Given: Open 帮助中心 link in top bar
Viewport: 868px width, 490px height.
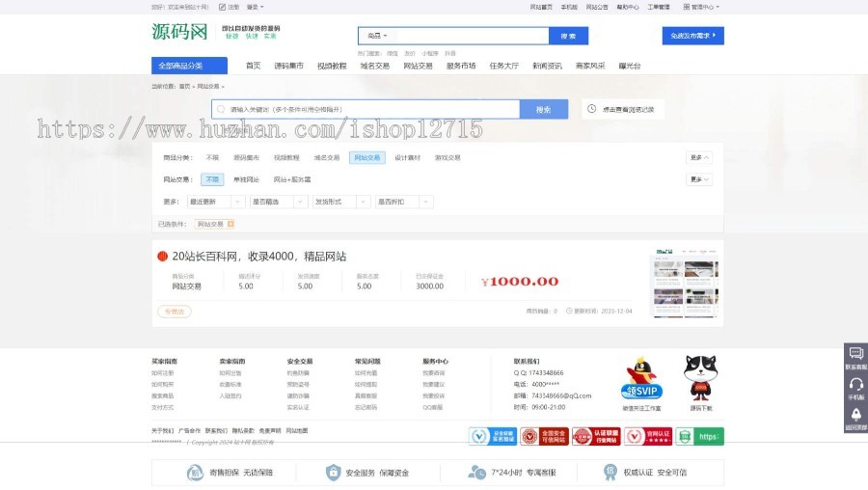Looking at the screenshot, I should point(628,7).
